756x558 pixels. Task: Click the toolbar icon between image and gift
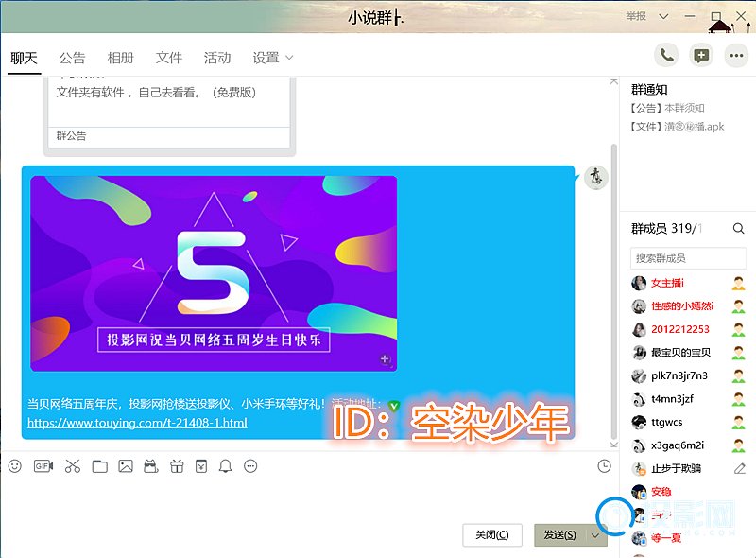(x=151, y=466)
